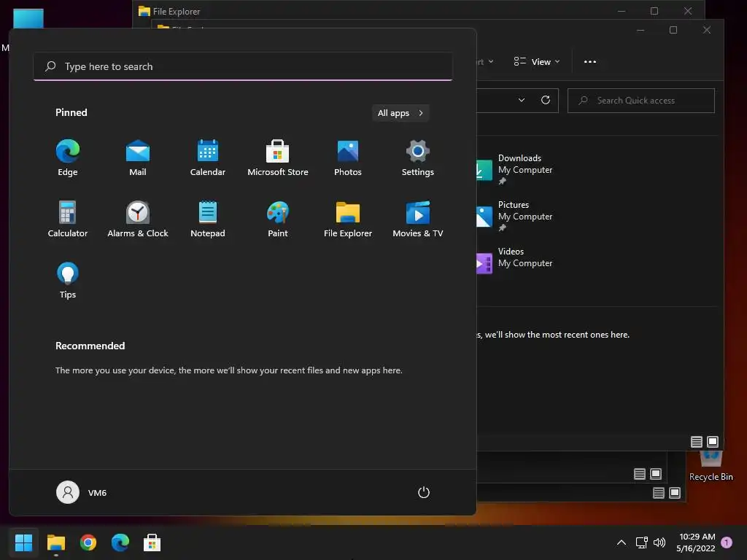Open network status in system tray
This screenshot has width=747, height=560.
pyautogui.click(x=641, y=542)
